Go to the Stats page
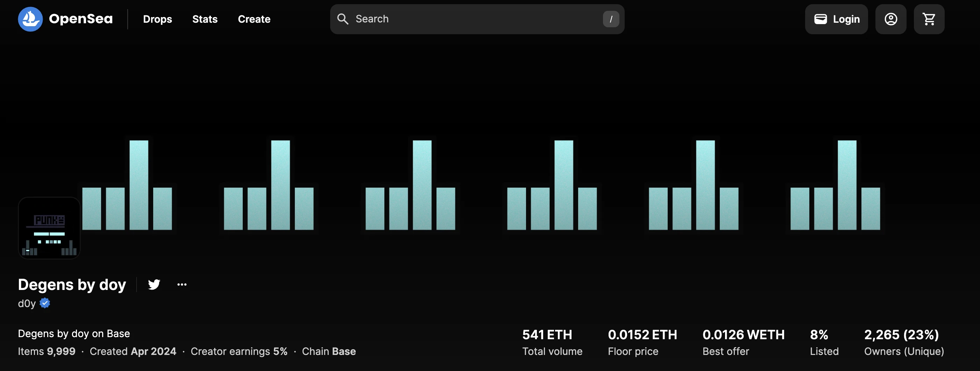The height and width of the screenshot is (371, 980). [205, 19]
